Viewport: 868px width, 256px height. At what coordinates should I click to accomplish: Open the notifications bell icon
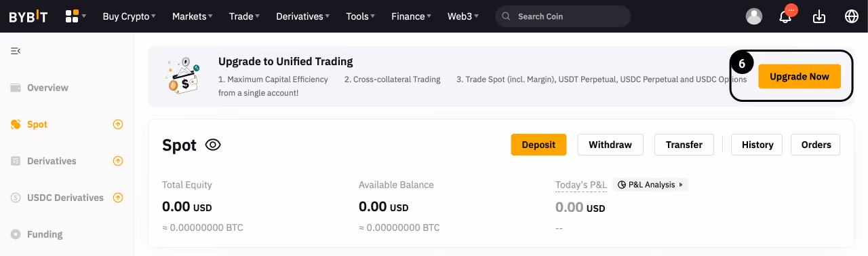click(785, 16)
